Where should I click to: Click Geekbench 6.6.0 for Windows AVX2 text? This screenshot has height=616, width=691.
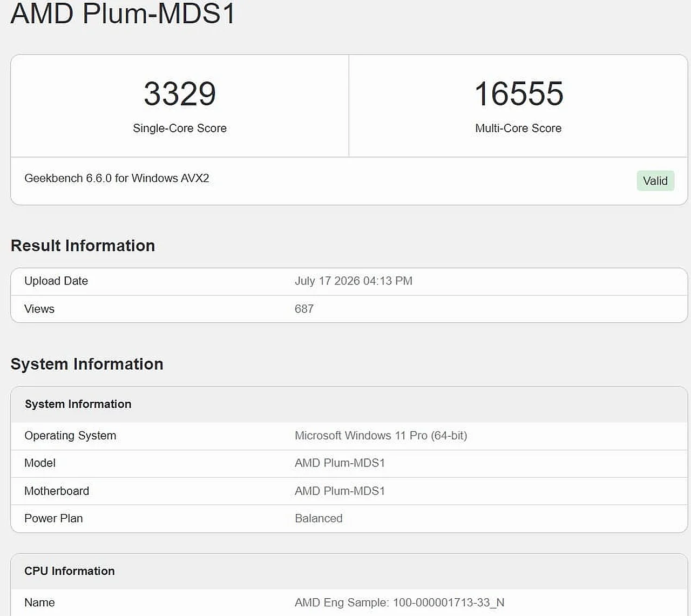click(117, 178)
